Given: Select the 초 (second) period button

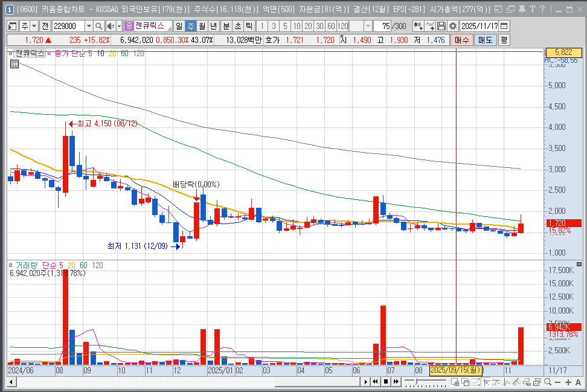Looking at the screenshot, I should pos(238,26).
